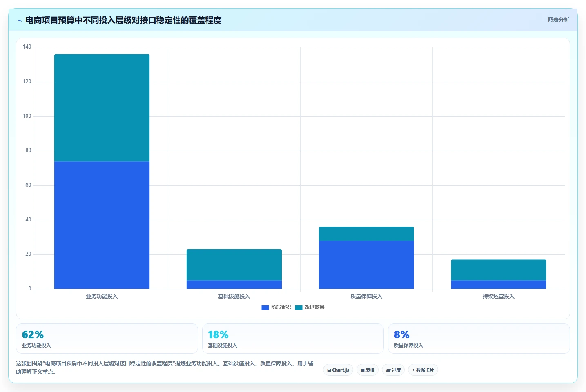Click the y-axis value 20
Screen dimensions: 586x392
[x=28, y=254]
